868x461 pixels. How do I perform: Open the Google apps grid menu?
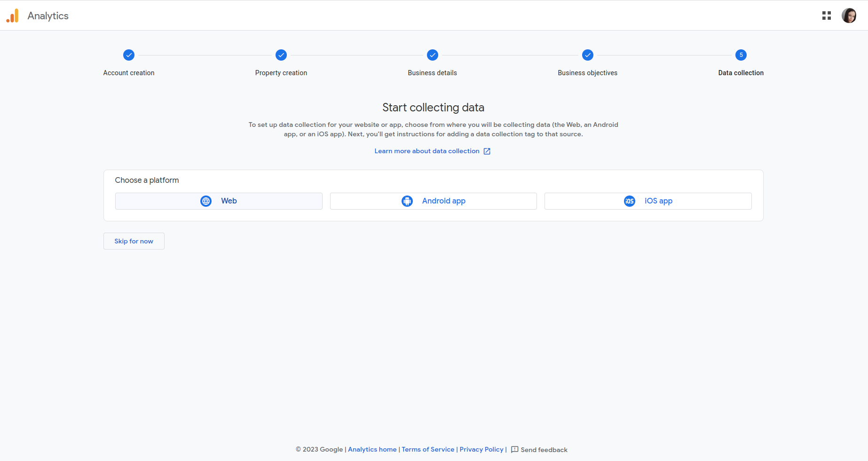click(826, 16)
